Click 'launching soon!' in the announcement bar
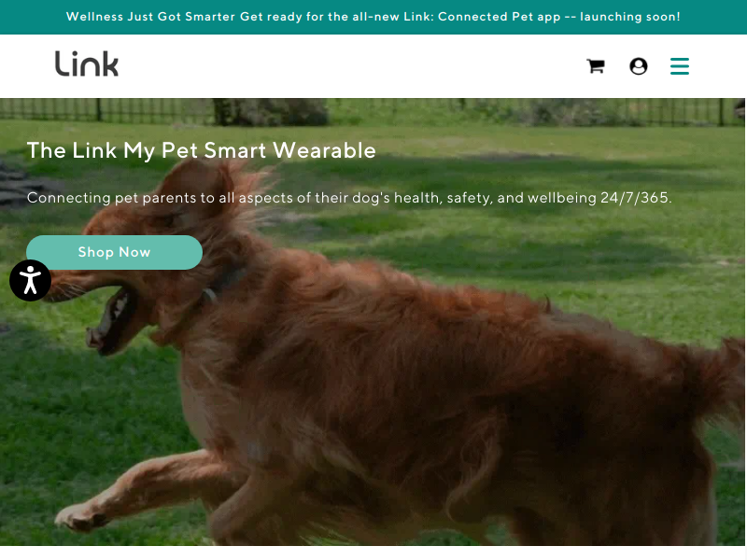The image size is (747, 560). (x=629, y=17)
